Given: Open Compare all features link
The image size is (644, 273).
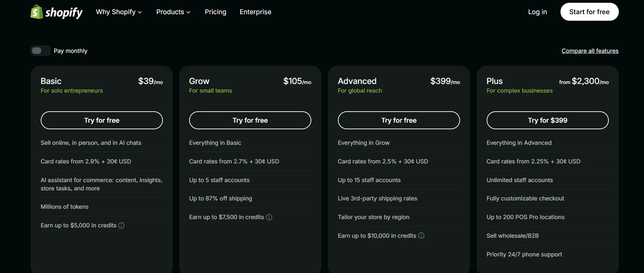Looking at the screenshot, I should [590, 51].
